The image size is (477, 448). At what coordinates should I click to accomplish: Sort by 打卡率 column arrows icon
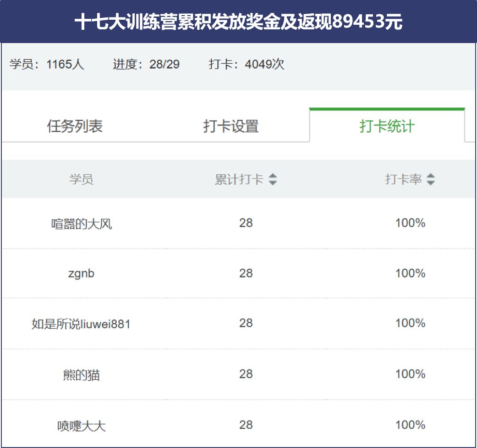point(430,179)
